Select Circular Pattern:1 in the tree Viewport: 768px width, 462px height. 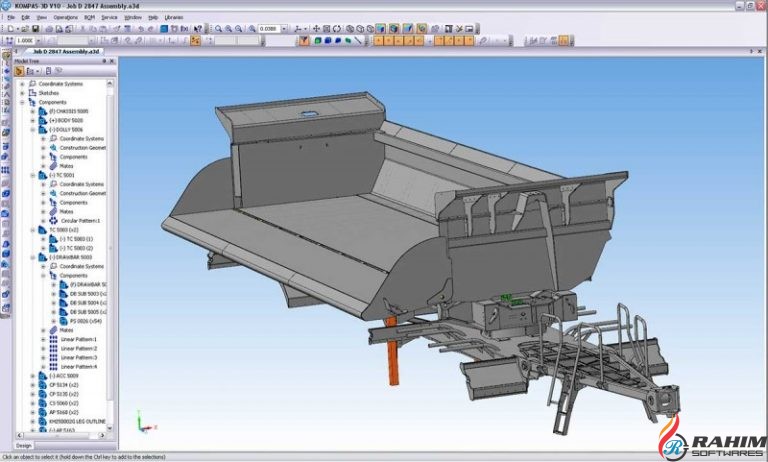coord(78,220)
